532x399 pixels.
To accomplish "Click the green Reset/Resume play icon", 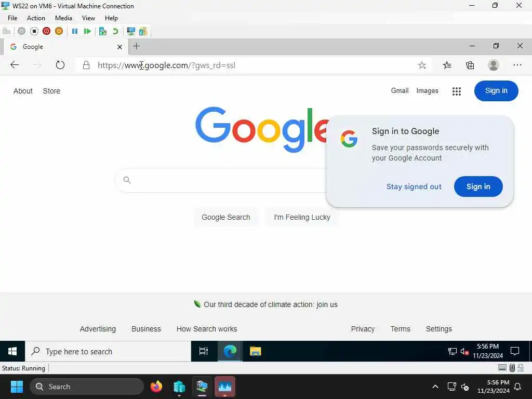I will coord(87,31).
